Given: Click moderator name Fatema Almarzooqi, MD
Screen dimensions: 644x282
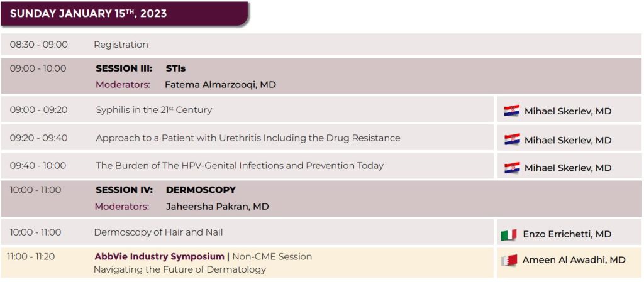Looking at the screenshot, I should pyautogui.click(x=220, y=85).
